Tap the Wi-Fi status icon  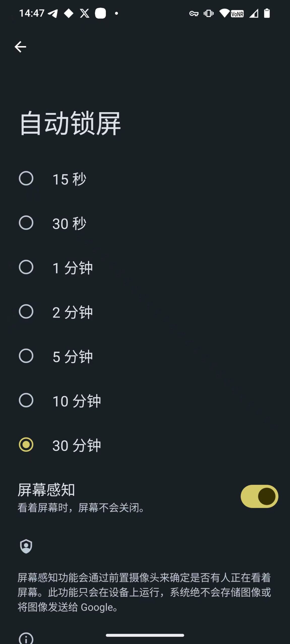pyautogui.click(x=224, y=13)
